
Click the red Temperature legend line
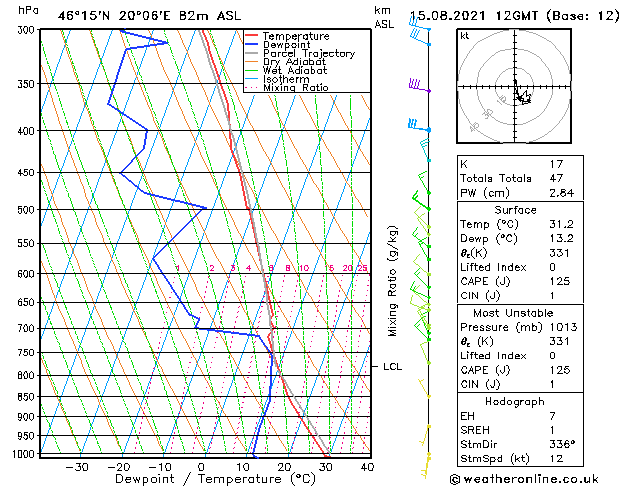(x=252, y=36)
